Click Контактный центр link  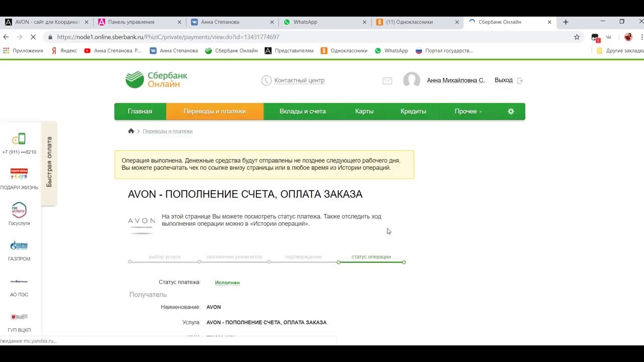coord(299,80)
